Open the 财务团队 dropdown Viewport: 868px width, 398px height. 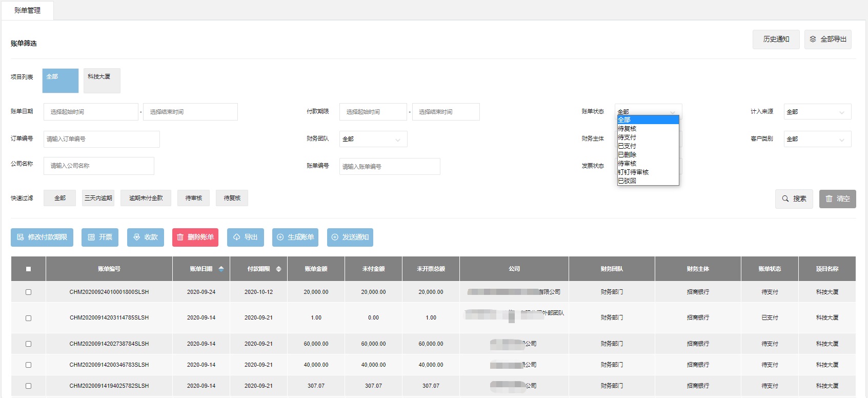pyautogui.click(x=373, y=139)
